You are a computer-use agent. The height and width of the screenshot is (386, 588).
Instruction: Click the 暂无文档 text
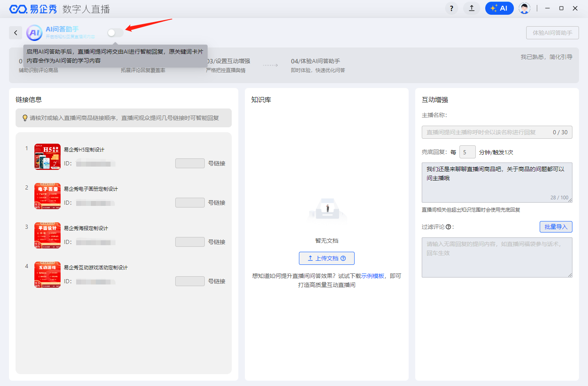pyautogui.click(x=327, y=241)
